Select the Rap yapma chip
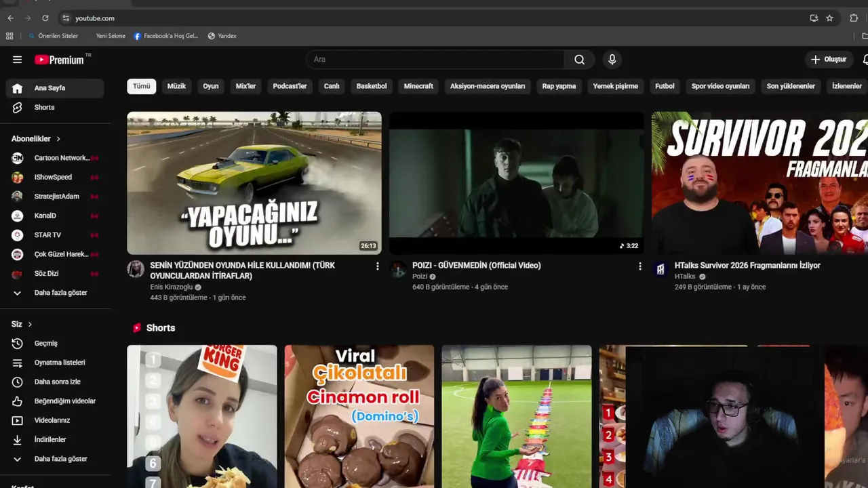868x488 pixels. 559,86
